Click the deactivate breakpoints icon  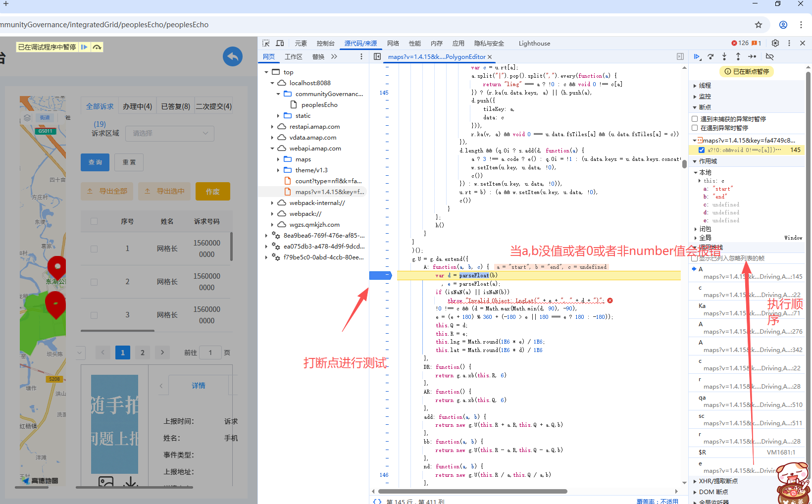[x=769, y=57]
